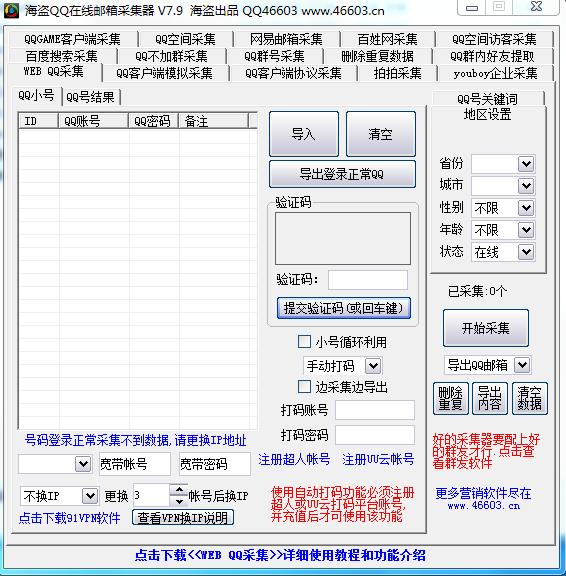Expand the 城市 dropdown
566x576 pixels.
(x=526, y=186)
